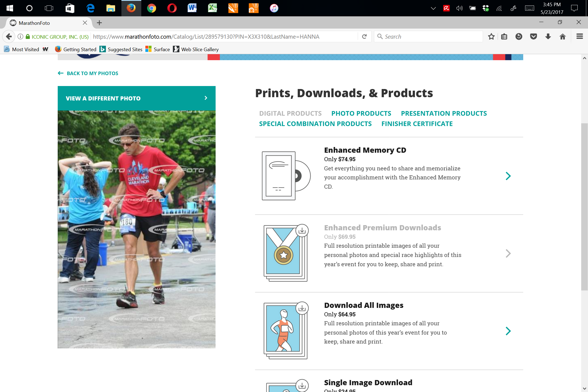
Task: Switch to Photo Products tab
Action: 361,114
